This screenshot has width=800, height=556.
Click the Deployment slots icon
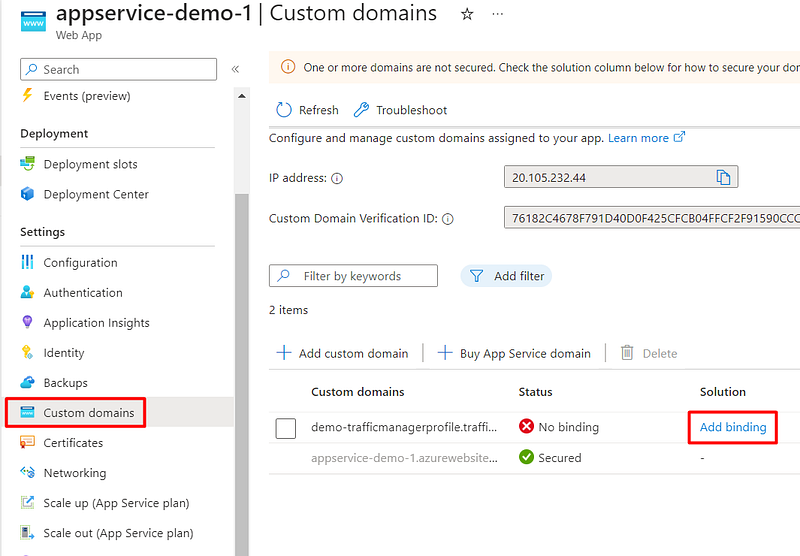(x=28, y=164)
